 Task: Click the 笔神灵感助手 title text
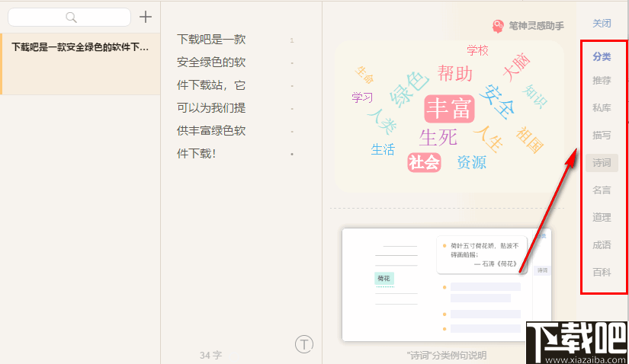point(536,26)
